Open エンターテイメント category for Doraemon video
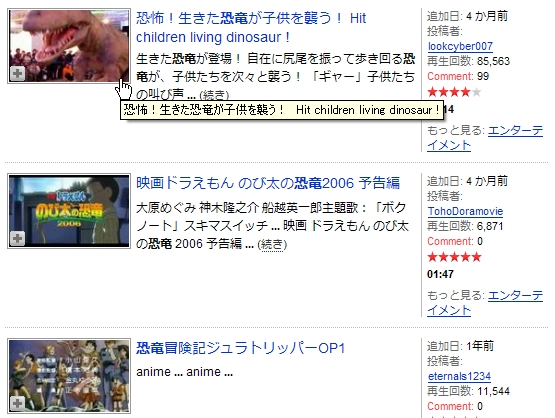Screen dimensions: 555x418 [485, 303]
